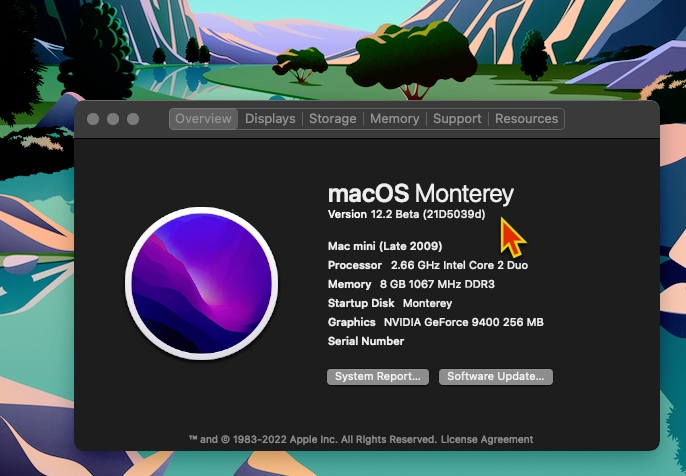Close the About This Mac window

tap(93, 119)
